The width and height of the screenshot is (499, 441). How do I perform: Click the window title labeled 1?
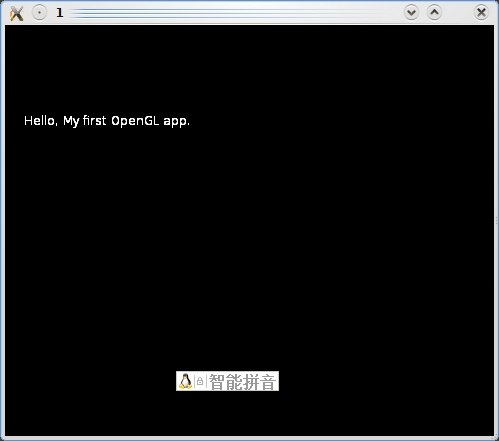click(x=60, y=13)
